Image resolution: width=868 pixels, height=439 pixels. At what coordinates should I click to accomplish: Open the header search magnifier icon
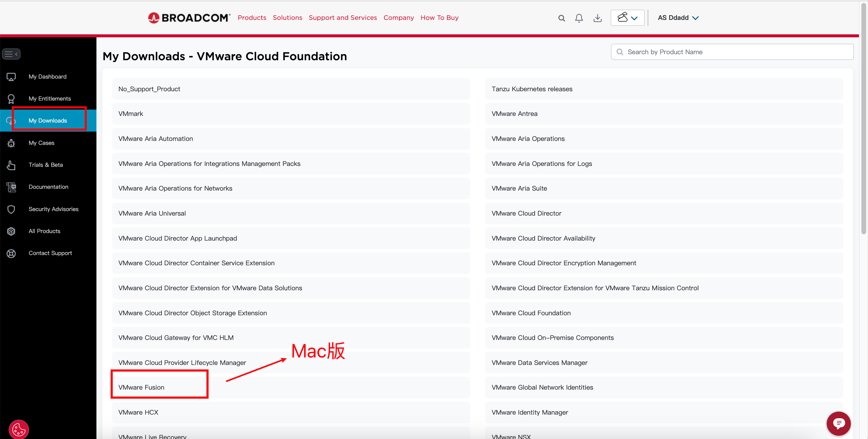pos(561,18)
